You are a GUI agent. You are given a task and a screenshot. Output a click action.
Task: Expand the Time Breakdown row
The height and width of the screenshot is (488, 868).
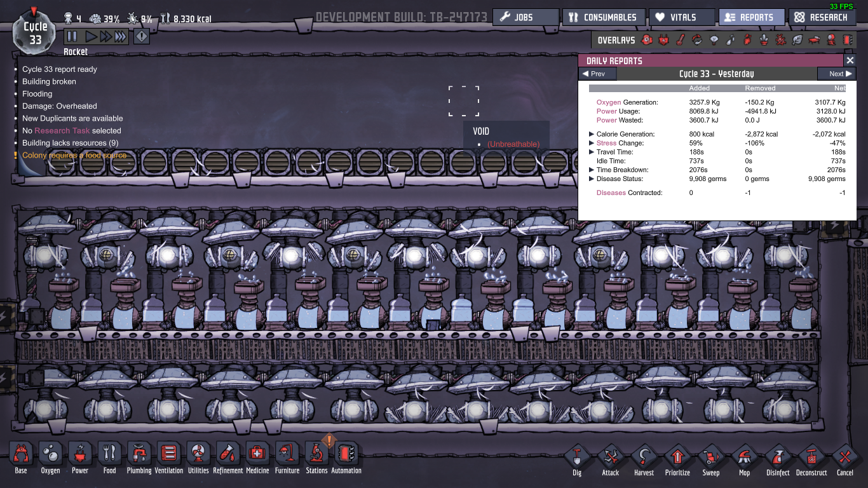[592, 170]
